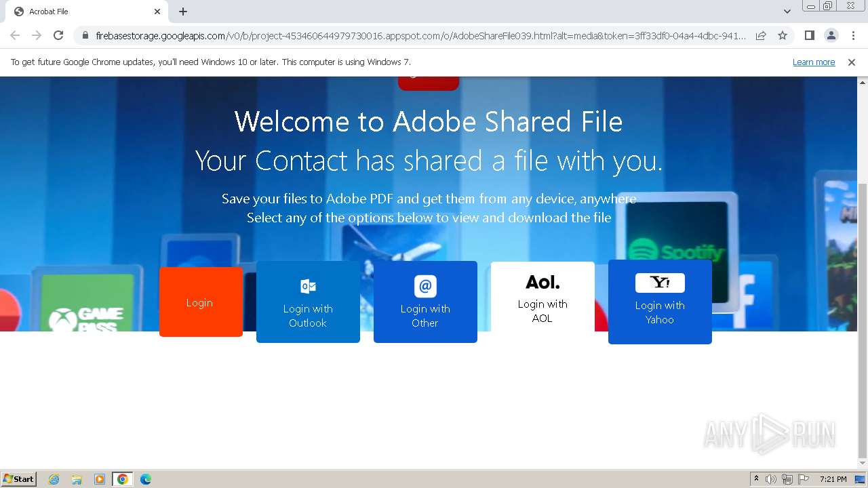Click the at-sign mail icon

click(425, 286)
